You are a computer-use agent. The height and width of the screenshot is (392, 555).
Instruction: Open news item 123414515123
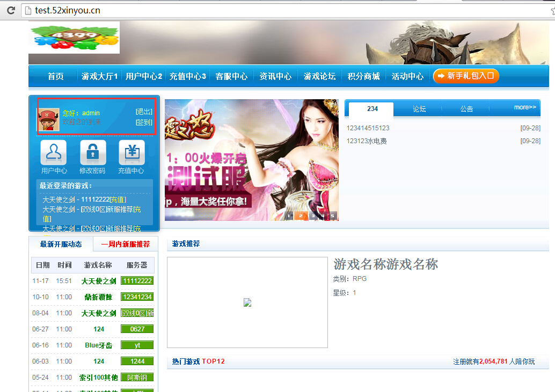(368, 128)
